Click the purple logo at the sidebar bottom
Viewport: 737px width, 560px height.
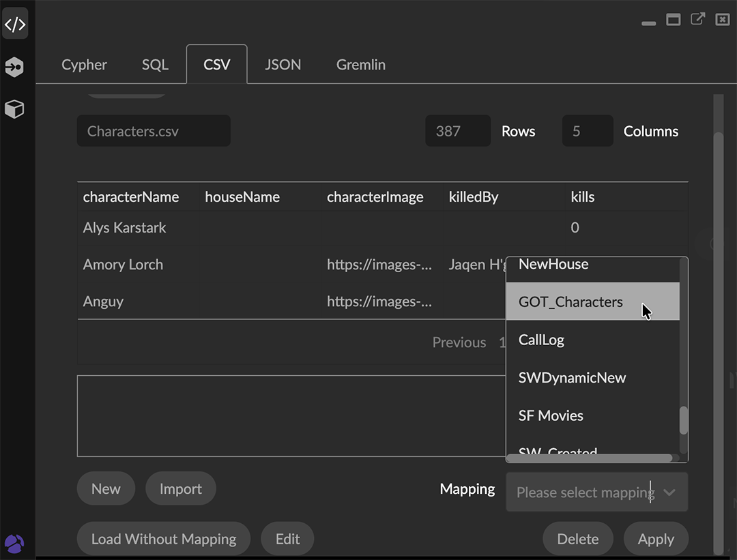(x=15, y=544)
